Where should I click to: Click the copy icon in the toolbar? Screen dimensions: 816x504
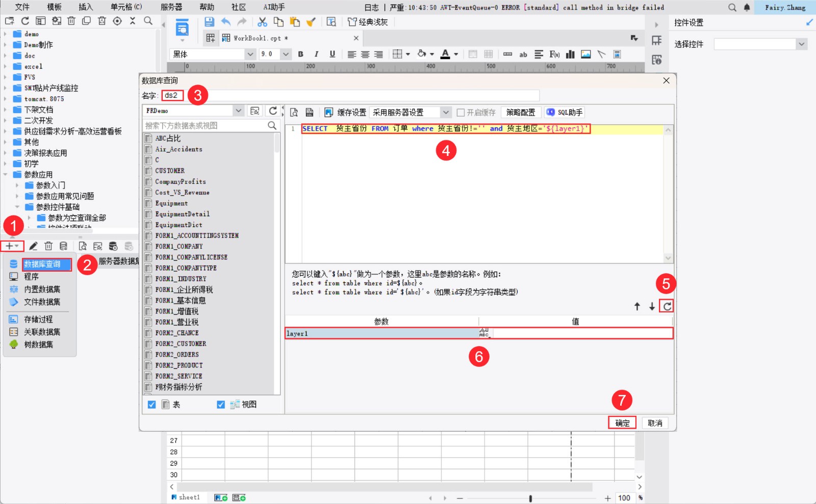(x=278, y=22)
